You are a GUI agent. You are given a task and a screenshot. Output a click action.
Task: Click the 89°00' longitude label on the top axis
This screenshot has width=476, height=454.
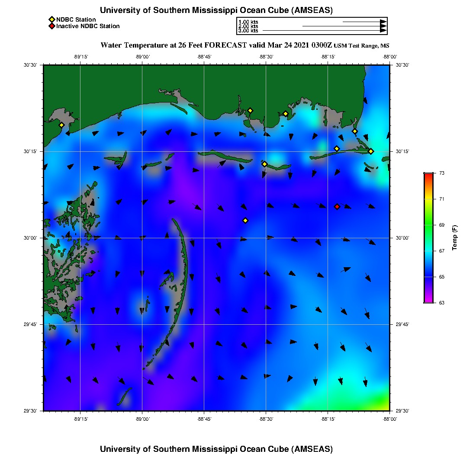click(x=142, y=56)
